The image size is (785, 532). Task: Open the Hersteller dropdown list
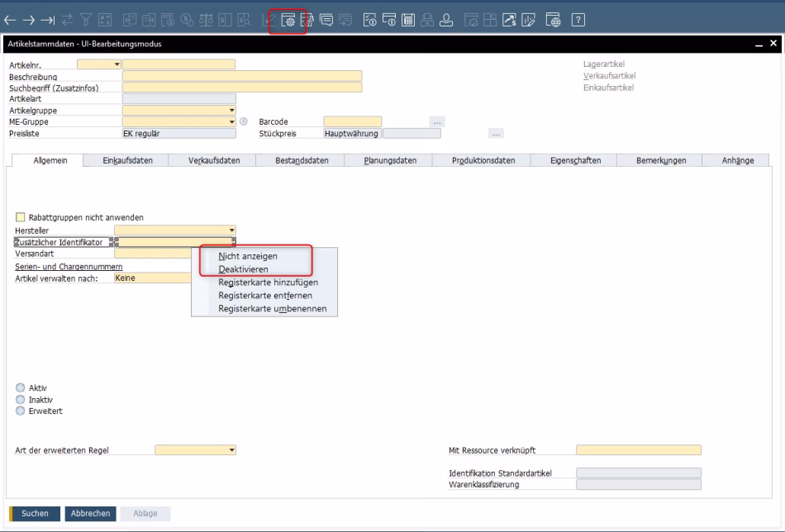click(231, 230)
